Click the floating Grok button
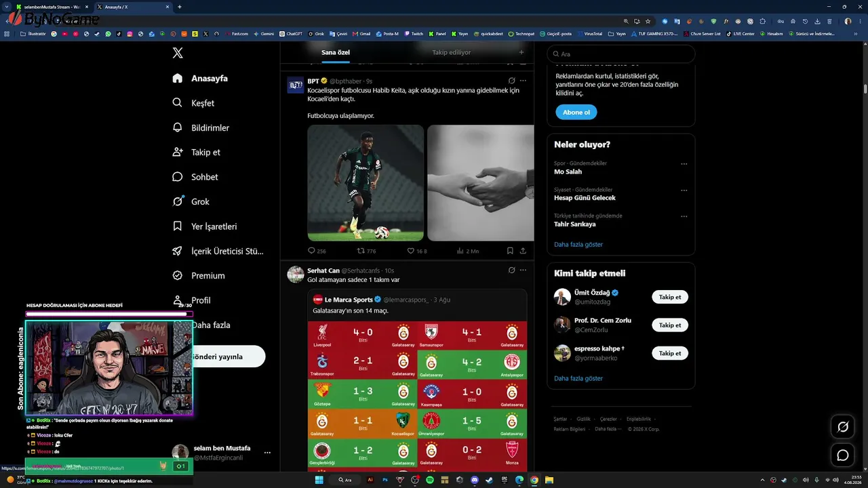This screenshot has width=868, height=488. click(x=843, y=426)
